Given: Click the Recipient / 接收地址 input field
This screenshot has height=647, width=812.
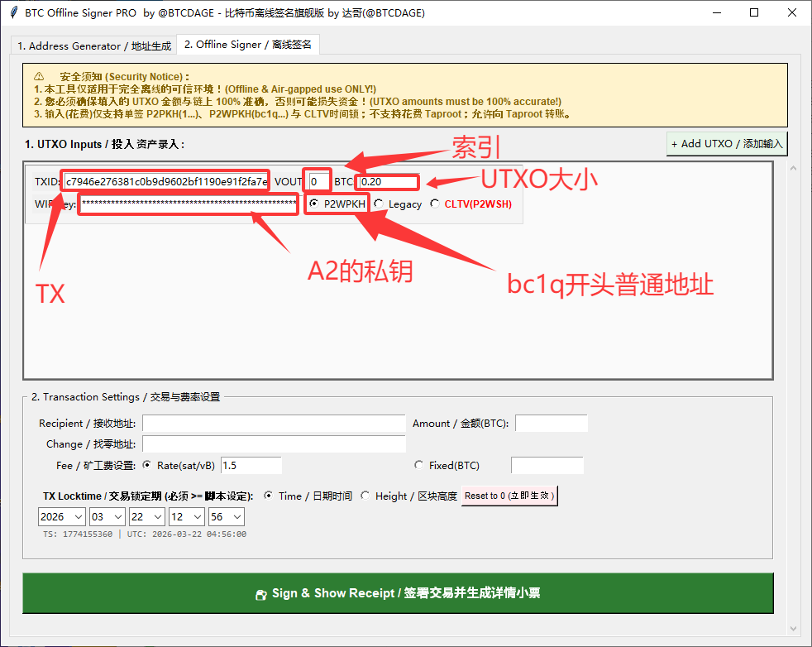Looking at the screenshot, I should click(x=274, y=424).
